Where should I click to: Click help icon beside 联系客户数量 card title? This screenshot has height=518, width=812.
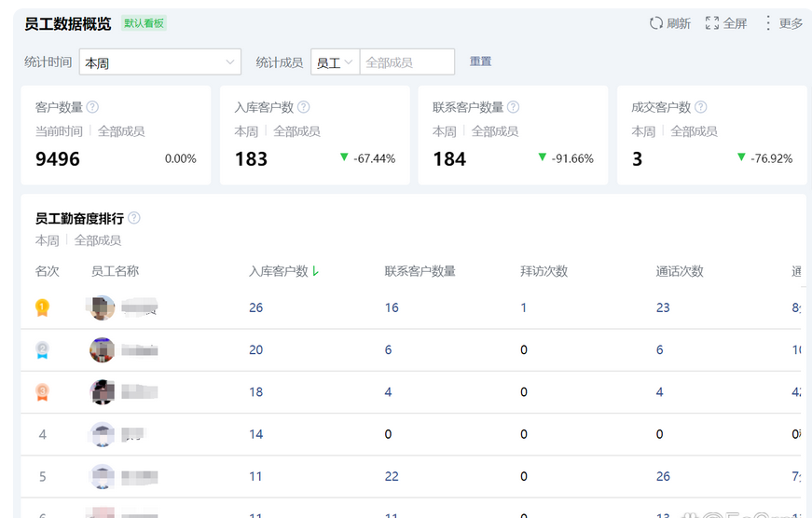coord(513,107)
